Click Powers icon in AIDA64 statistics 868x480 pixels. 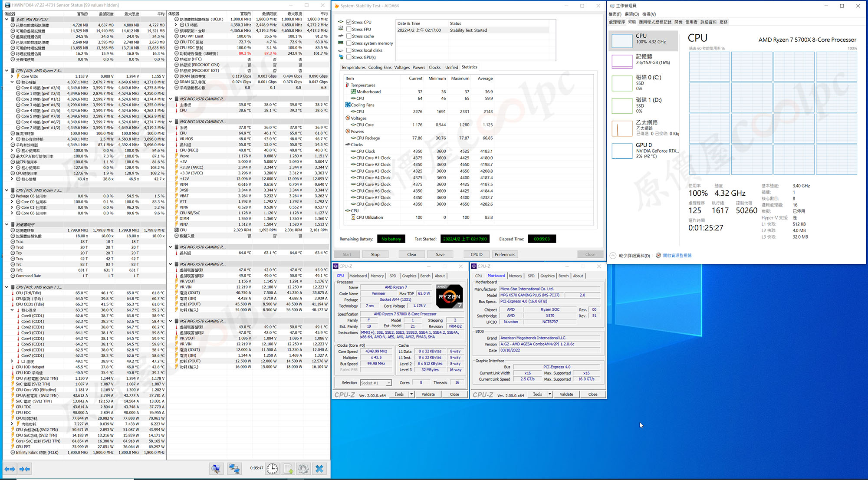click(x=348, y=131)
